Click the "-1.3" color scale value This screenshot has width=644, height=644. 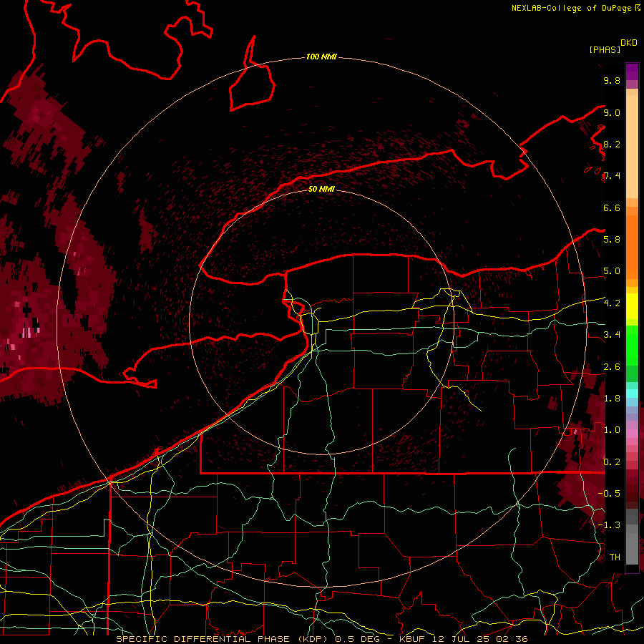609,526
